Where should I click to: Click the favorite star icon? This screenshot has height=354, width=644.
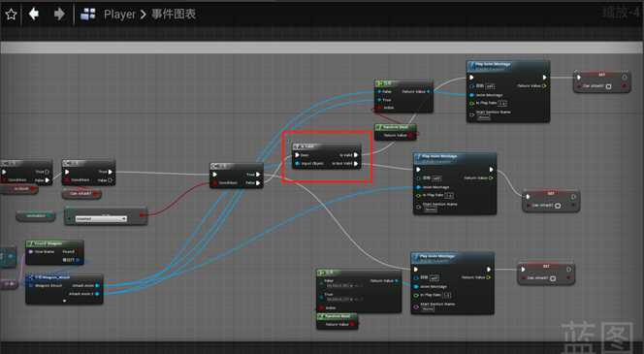11,15
